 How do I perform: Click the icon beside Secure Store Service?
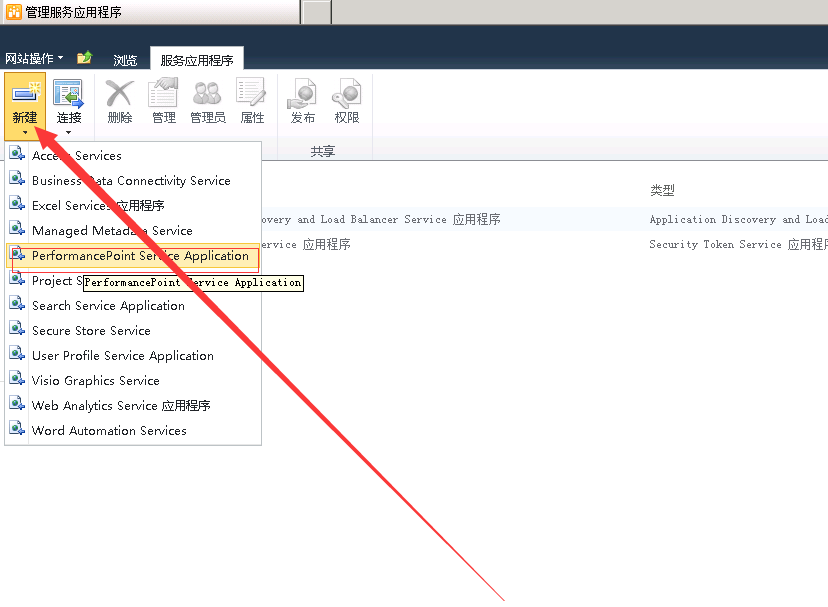(x=17, y=329)
